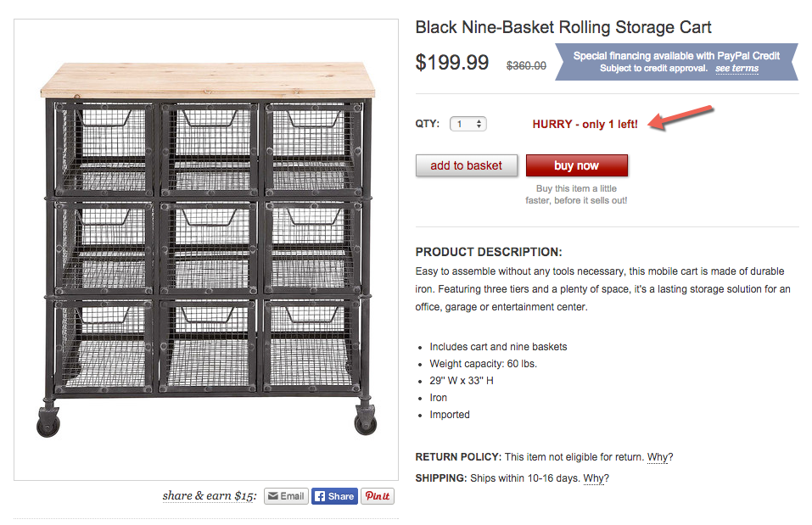Click the envelope icon on Email button
The height and width of the screenshot is (525, 812).
(273, 496)
